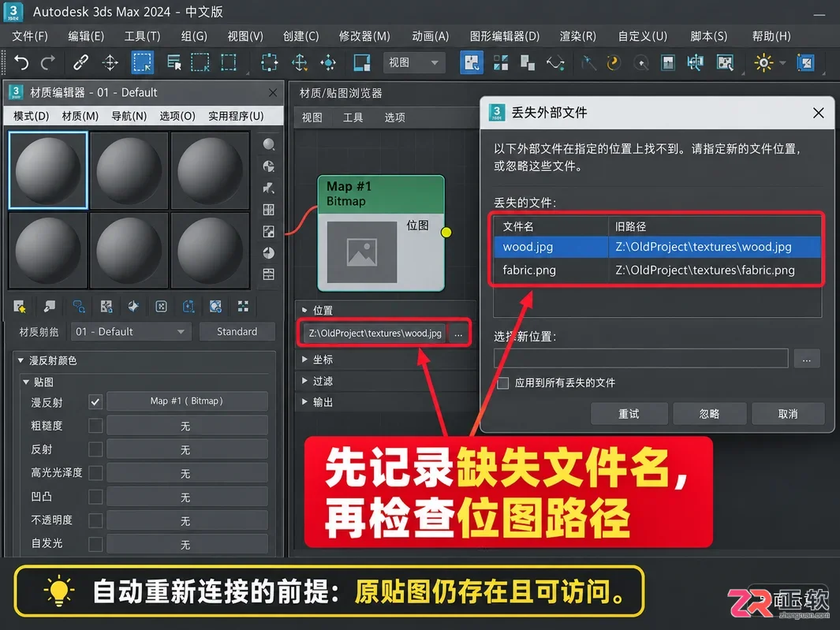Click the Undo arrow in the toolbar
Screen dimensions: 840x630
pos(21,62)
